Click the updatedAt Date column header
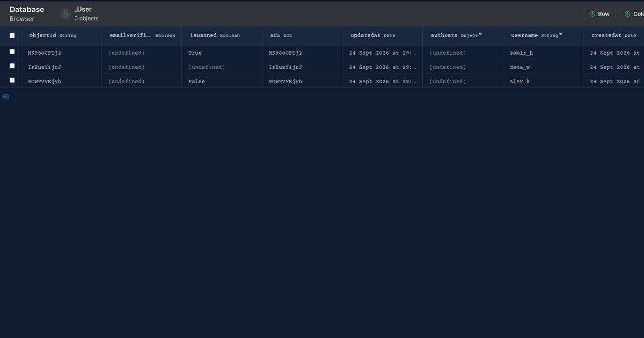This screenshot has height=338, width=644. point(383,35)
